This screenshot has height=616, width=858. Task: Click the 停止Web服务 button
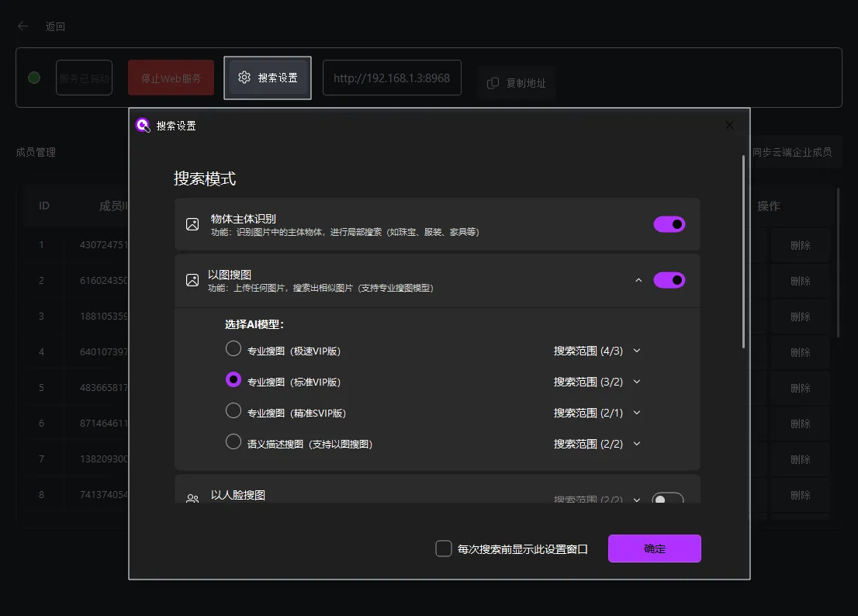click(x=171, y=78)
